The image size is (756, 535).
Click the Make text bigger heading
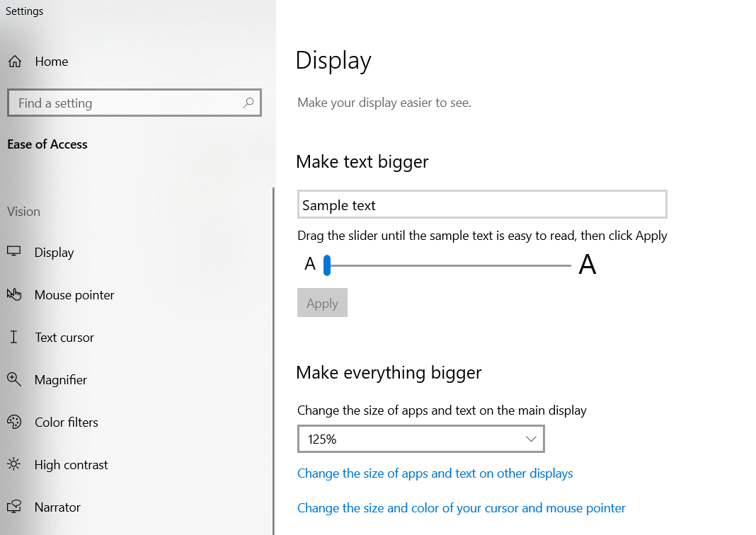point(362,162)
